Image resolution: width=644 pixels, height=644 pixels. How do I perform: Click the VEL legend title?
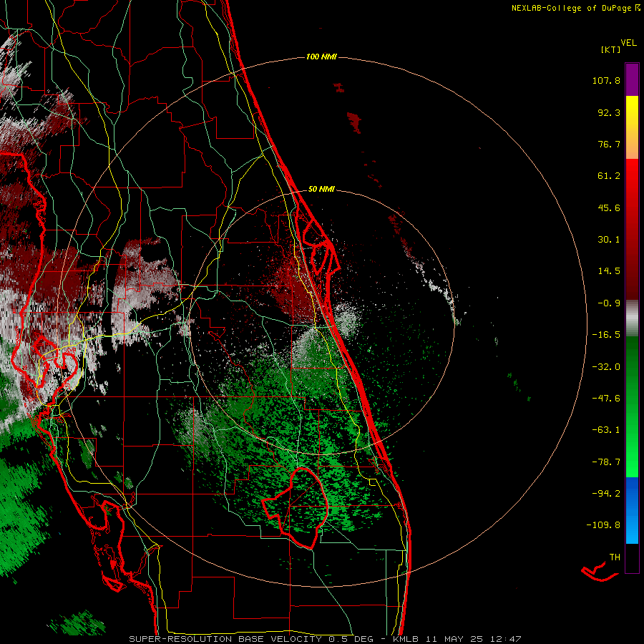(x=628, y=43)
